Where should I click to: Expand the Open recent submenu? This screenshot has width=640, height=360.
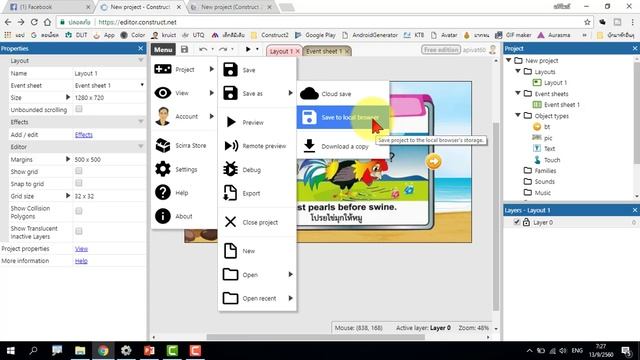click(257, 298)
